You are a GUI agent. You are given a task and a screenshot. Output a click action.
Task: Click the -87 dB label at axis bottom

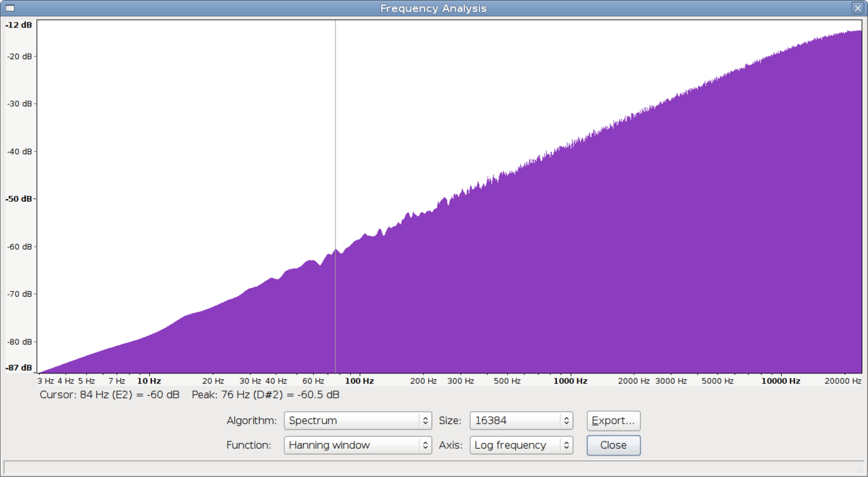tap(19, 368)
